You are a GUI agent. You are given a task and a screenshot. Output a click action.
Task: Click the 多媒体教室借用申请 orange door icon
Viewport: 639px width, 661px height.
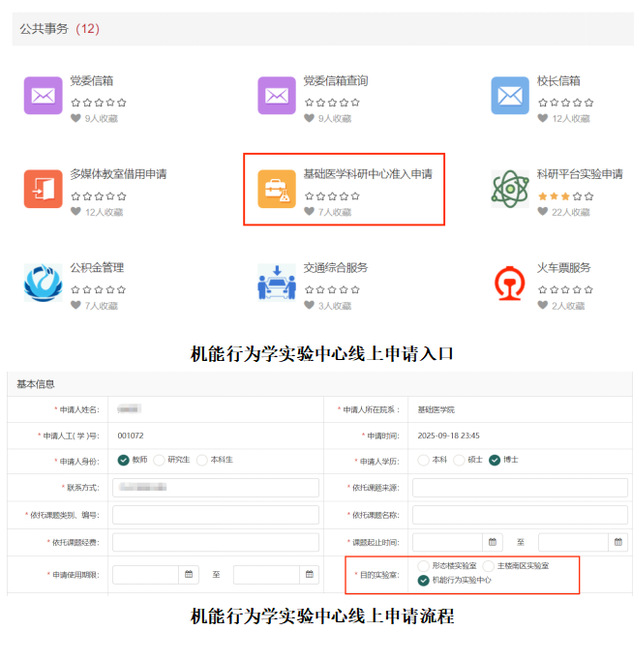[x=43, y=189]
